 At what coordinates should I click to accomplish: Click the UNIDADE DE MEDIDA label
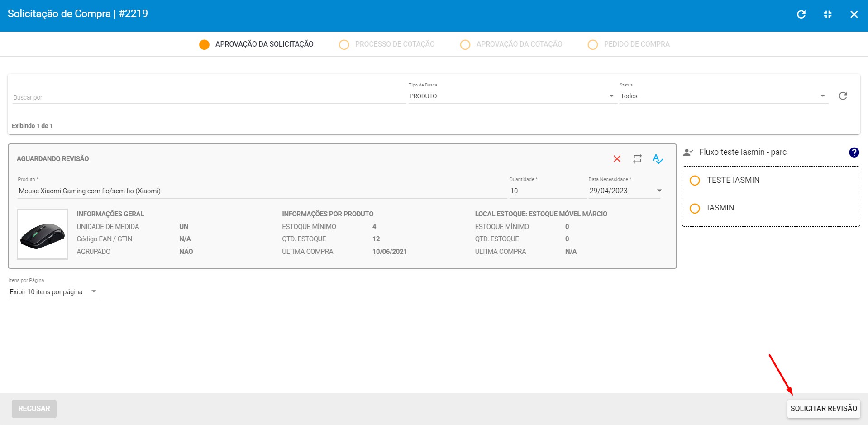[x=108, y=227]
